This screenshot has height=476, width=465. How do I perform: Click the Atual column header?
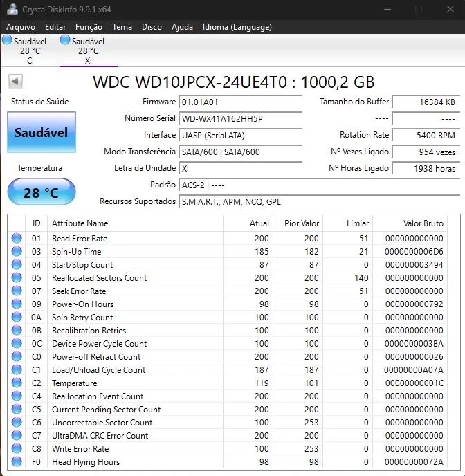click(x=248, y=223)
